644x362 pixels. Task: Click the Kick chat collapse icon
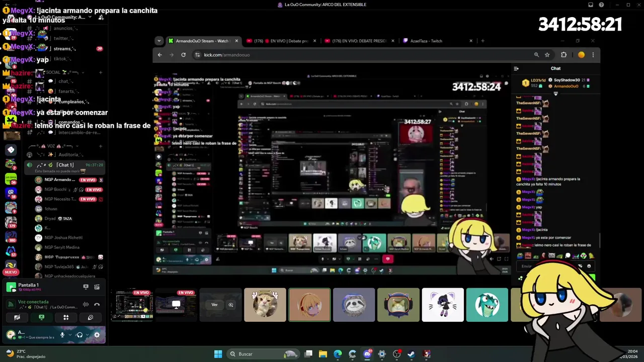516,68
